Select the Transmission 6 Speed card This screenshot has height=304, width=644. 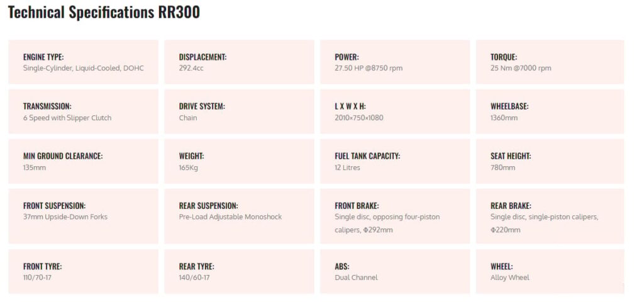(84, 112)
